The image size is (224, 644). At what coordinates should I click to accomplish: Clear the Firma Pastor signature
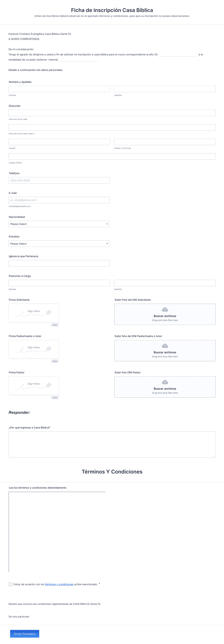coord(55,397)
